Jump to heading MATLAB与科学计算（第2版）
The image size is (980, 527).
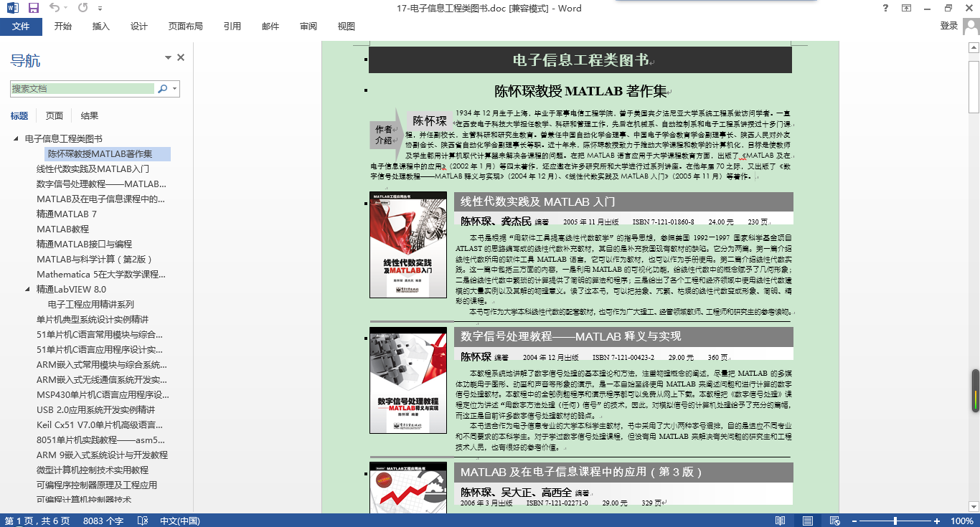pyautogui.click(x=95, y=260)
